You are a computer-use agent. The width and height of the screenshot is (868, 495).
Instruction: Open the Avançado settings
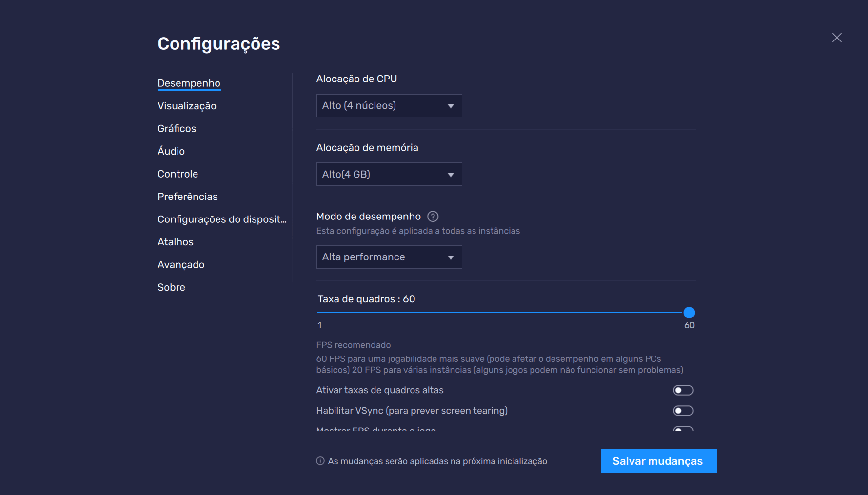181,265
